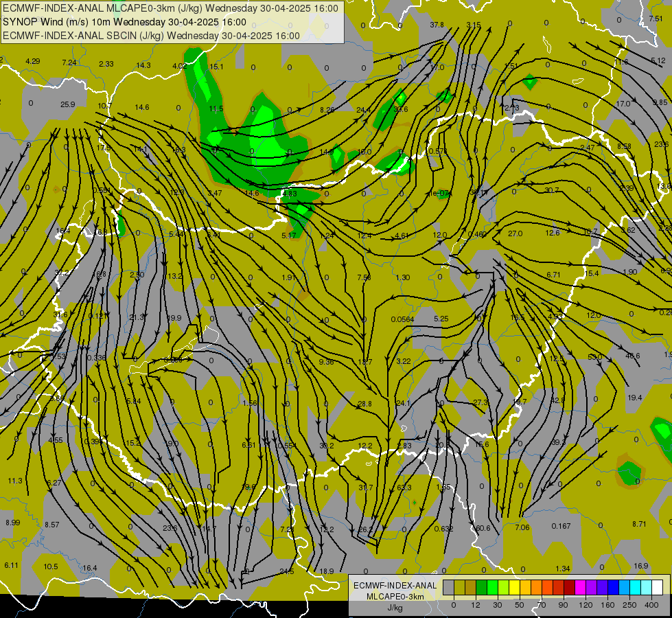This screenshot has height=618, width=672.
Task: Click the map value 0.167
Action: pyautogui.click(x=561, y=526)
